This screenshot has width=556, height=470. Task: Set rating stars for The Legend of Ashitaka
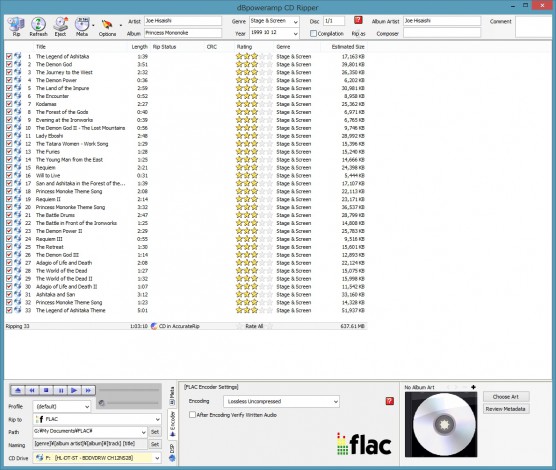pyautogui.click(x=254, y=56)
